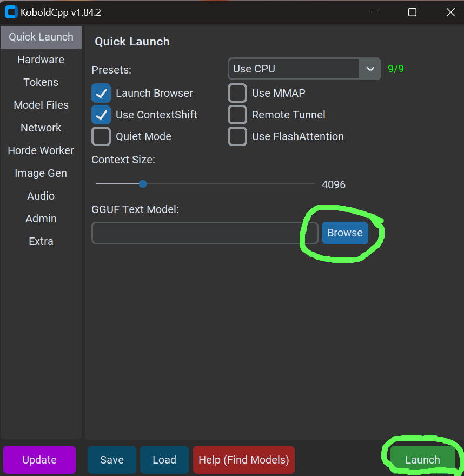Click the KoboldCpp app icon in title bar
Image resolution: width=464 pixels, height=476 pixels.
pos(11,12)
